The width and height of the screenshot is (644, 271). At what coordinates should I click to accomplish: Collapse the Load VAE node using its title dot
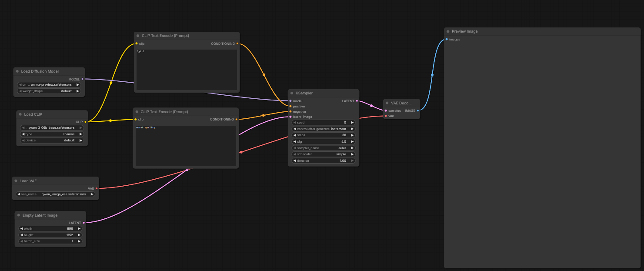coord(16,181)
